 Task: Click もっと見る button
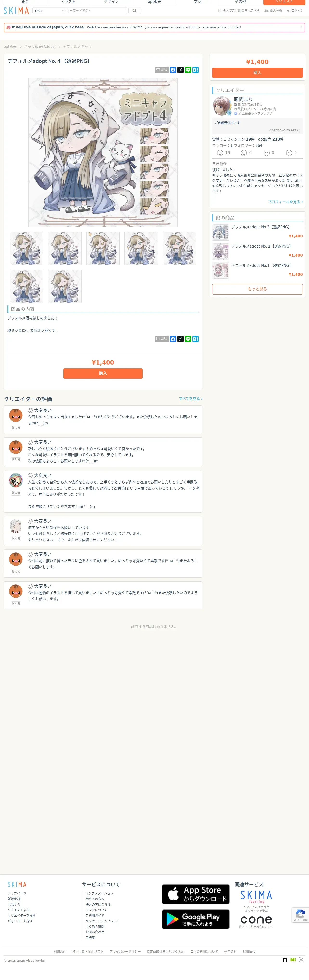tap(257, 289)
